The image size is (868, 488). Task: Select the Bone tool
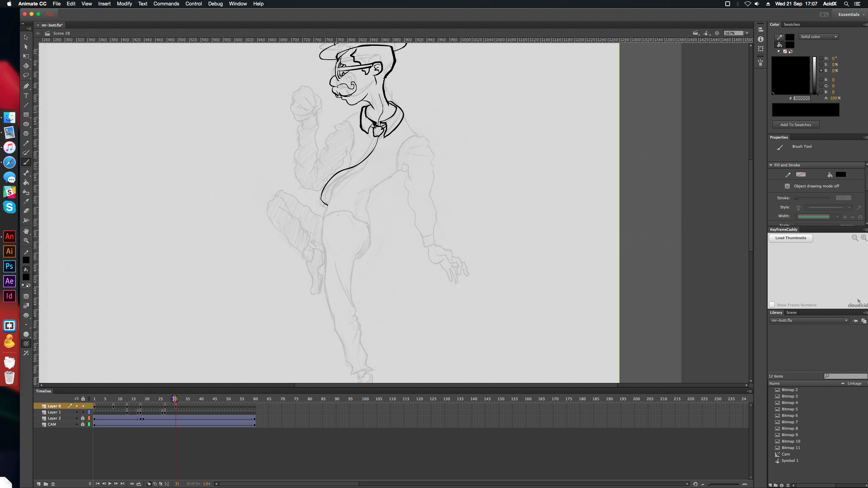tap(26, 173)
